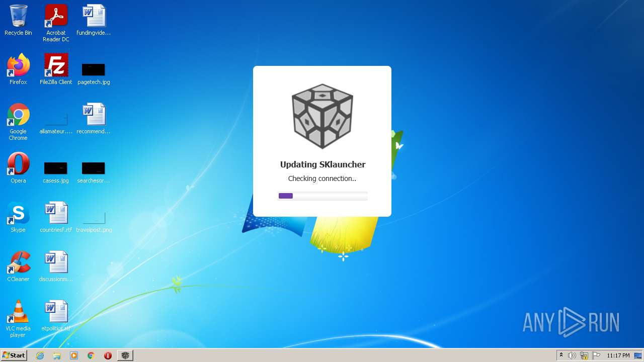Launch Acrobat Reader DC shortcut

(x=56, y=23)
